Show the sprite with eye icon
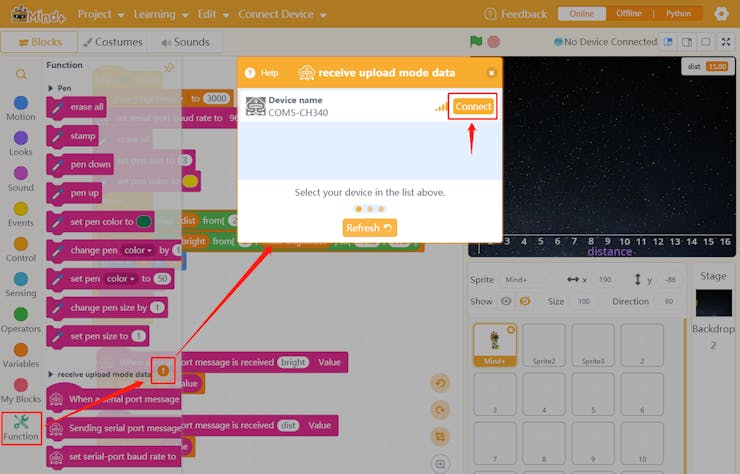The width and height of the screenshot is (740, 474). [x=506, y=301]
